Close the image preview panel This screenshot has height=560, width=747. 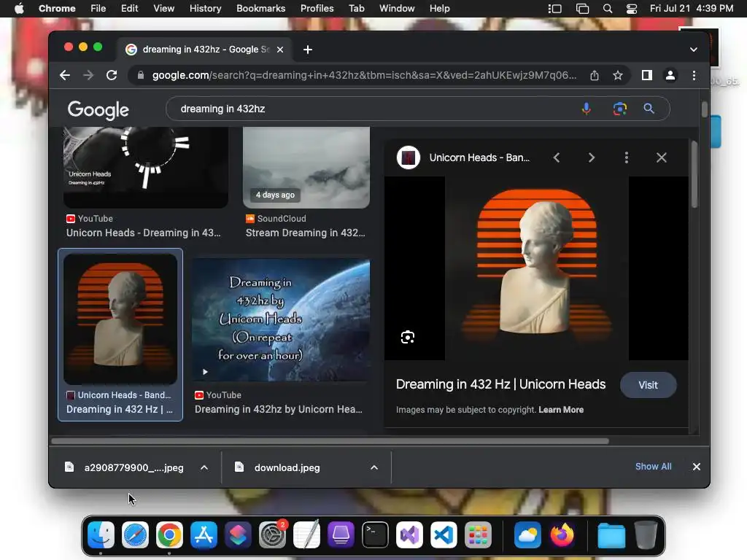(x=661, y=157)
